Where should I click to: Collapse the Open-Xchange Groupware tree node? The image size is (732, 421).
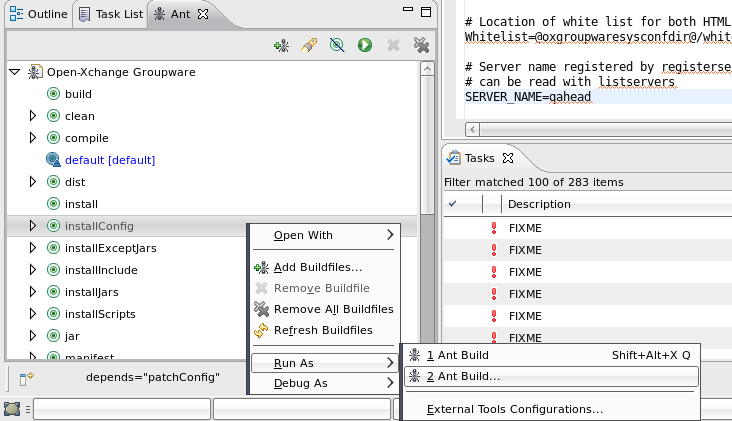coord(15,72)
